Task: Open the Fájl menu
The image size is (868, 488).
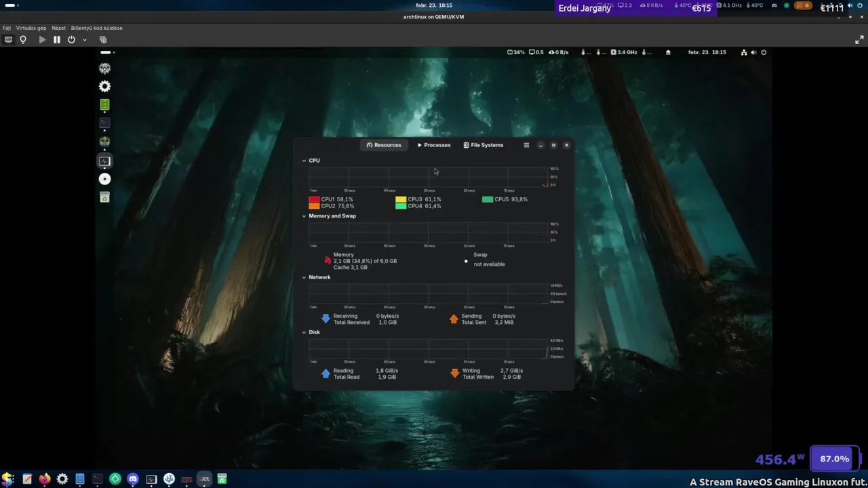Action: point(7,28)
